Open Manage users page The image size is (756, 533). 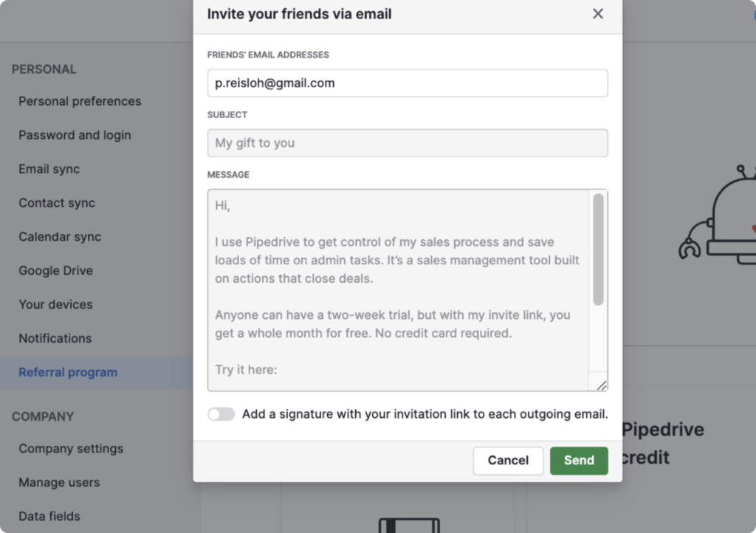59,482
